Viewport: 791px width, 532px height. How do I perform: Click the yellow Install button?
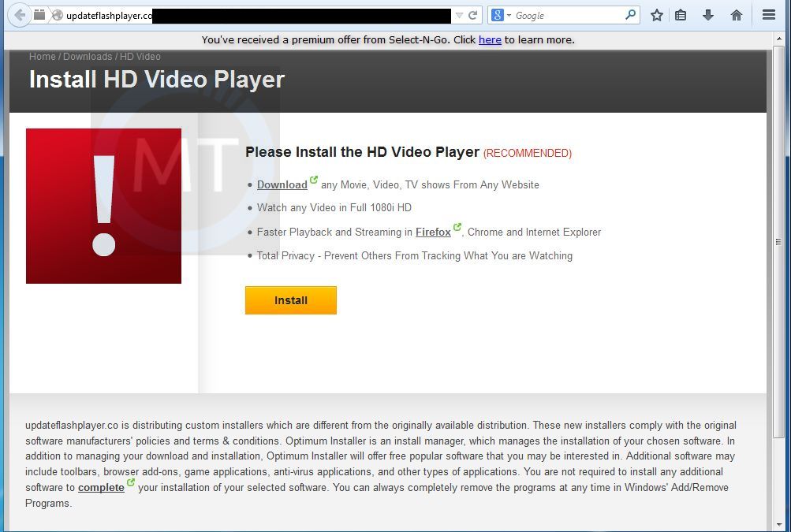[290, 300]
